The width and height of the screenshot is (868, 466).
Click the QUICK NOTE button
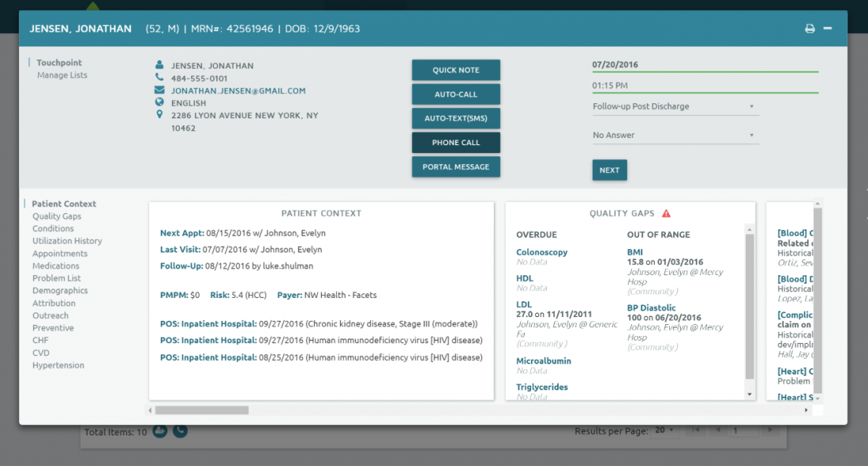click(455, 69)
